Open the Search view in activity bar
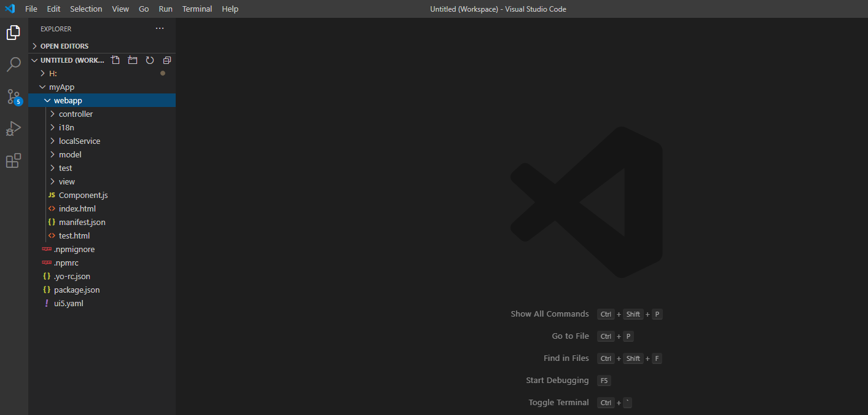Screen dimensions: 868x415 click(14, 65)
